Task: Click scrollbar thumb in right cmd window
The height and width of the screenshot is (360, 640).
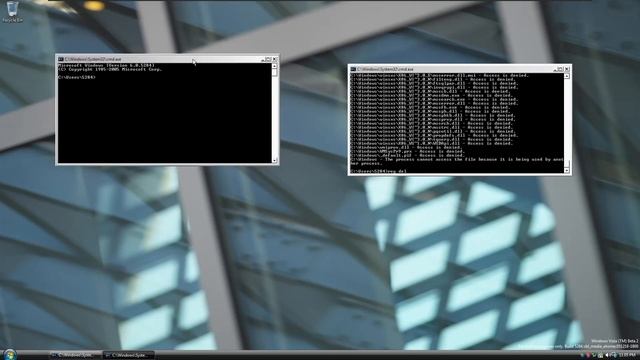Action: pyautogui.click(x=567, y=164)
